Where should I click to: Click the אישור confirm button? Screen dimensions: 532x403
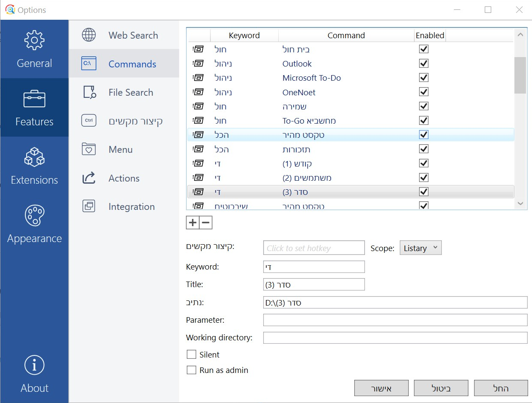tap(381, 388)
